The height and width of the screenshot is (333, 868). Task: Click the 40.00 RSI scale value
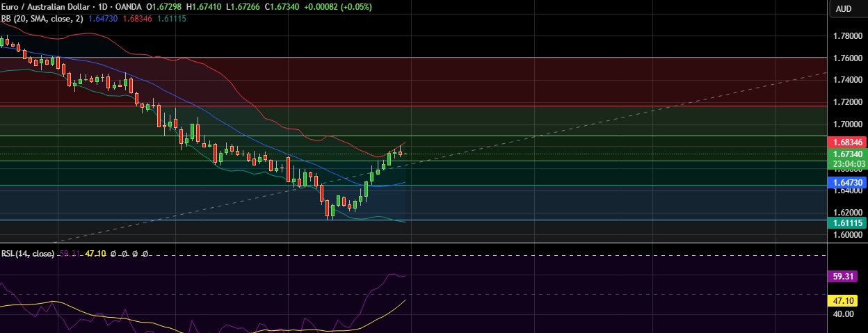844,314
